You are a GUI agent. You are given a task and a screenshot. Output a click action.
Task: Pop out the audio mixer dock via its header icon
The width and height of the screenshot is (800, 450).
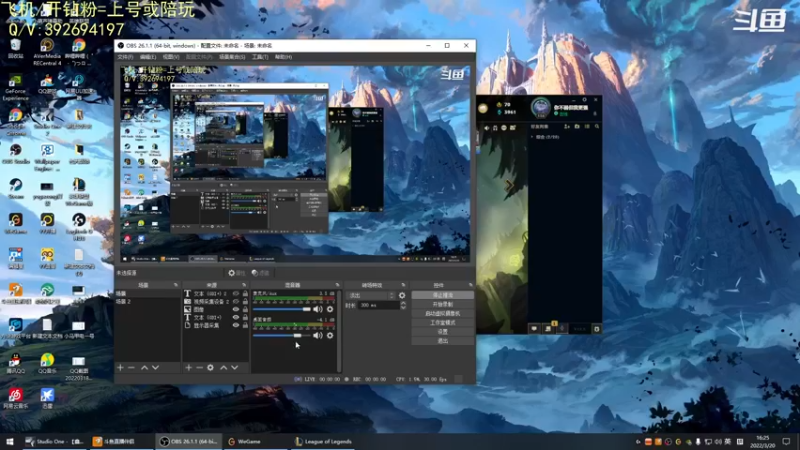click(337, 285)
